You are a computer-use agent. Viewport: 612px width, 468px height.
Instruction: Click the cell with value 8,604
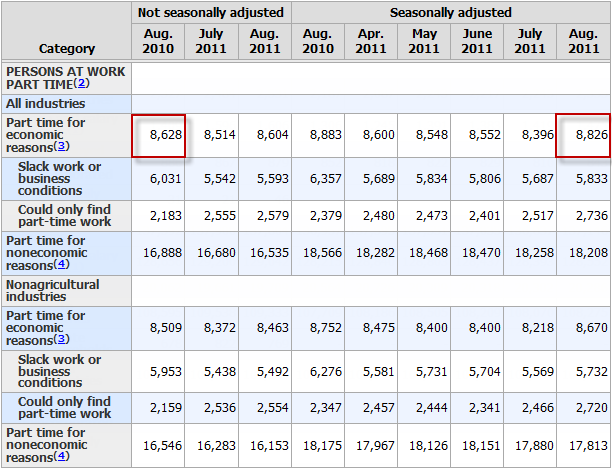pyautogui.click(x=265, y=135)
